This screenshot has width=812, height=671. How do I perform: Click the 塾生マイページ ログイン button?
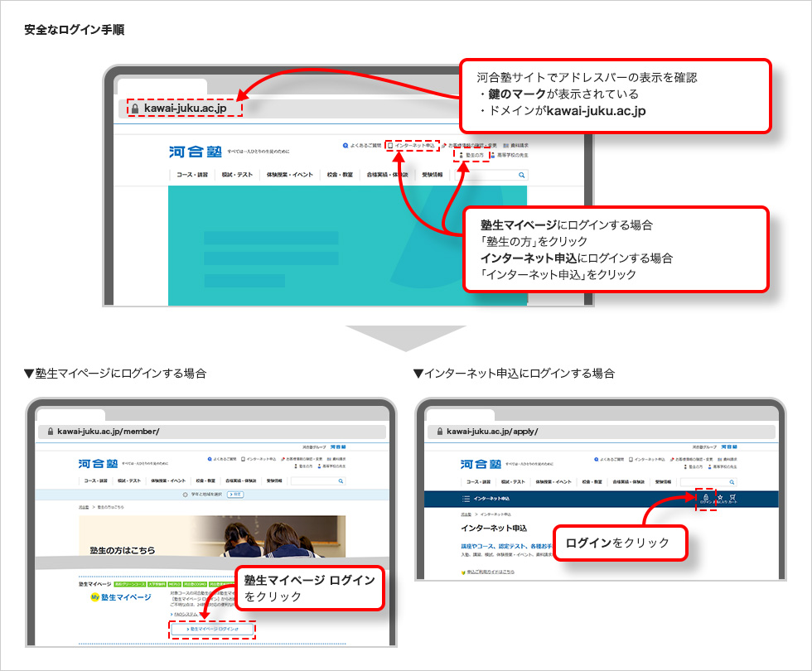(x=212, y=629)
